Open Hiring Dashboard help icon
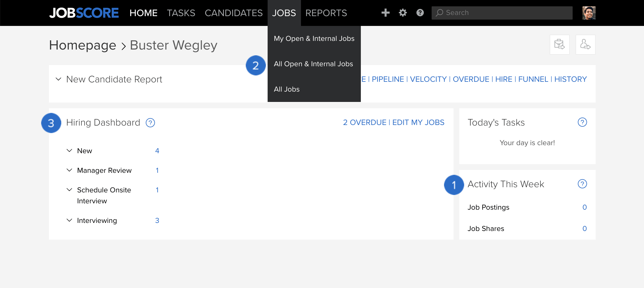Viewport: 644px width, 288px height. pyautogui.click(x=150, y=123)
